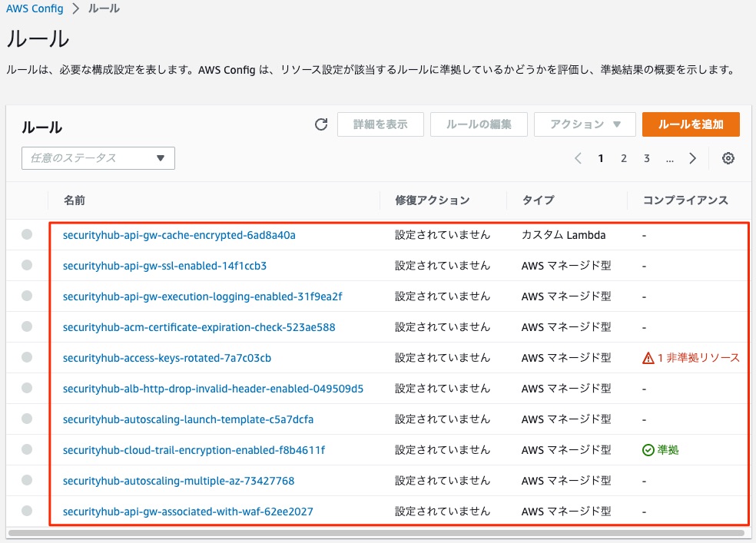Click the ルールを追加 button

[x=691, y=124]
